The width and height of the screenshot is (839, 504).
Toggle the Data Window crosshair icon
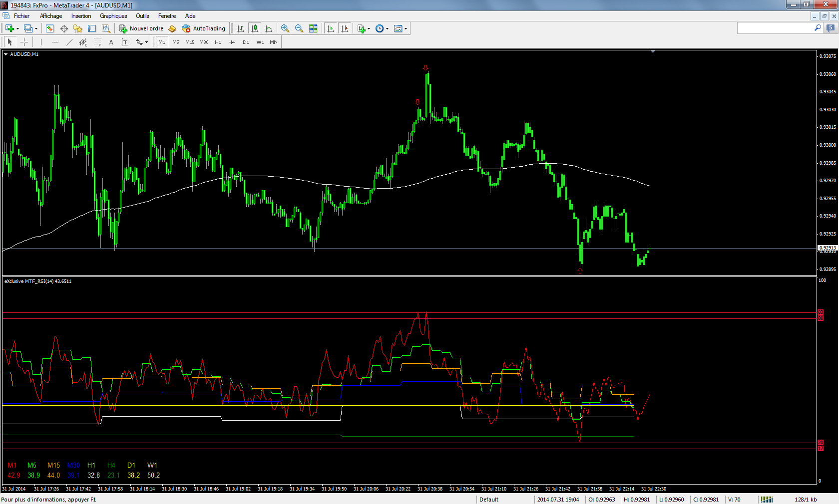(x=64, y=28)
